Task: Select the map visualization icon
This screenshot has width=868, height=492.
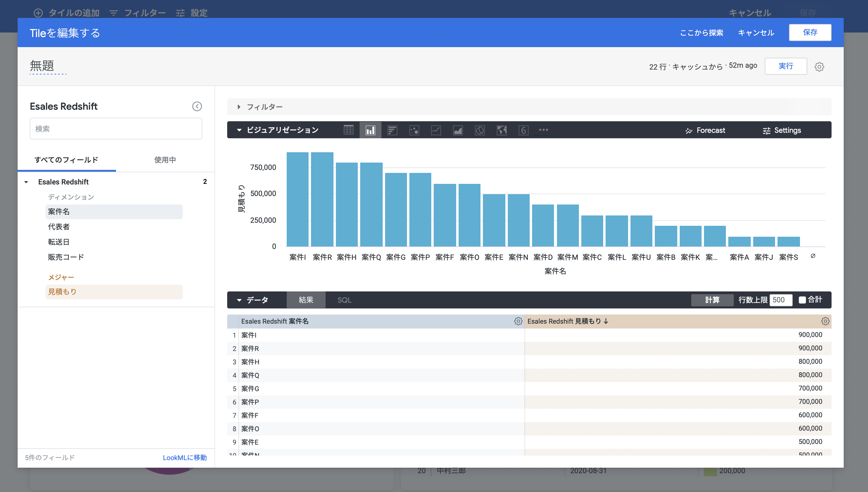Action: (x=502, y=130)
